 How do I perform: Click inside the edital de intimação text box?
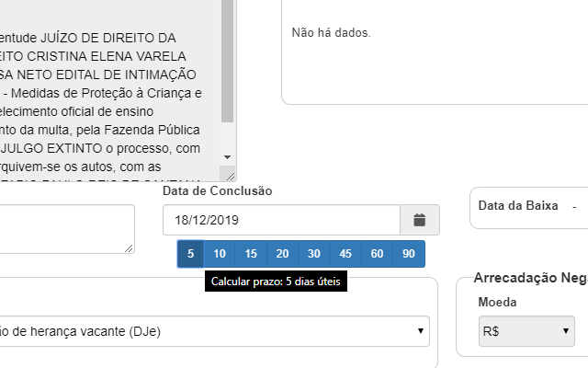click(110, 101)
